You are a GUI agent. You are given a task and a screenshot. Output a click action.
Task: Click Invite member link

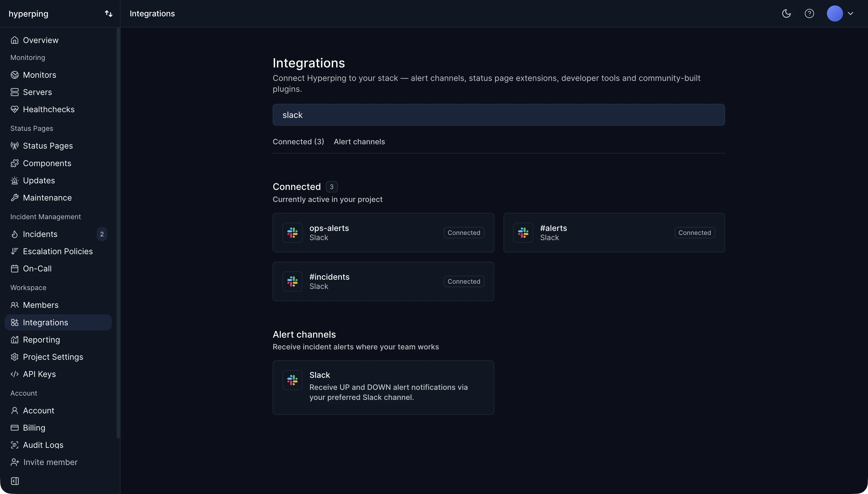(50, 462)
